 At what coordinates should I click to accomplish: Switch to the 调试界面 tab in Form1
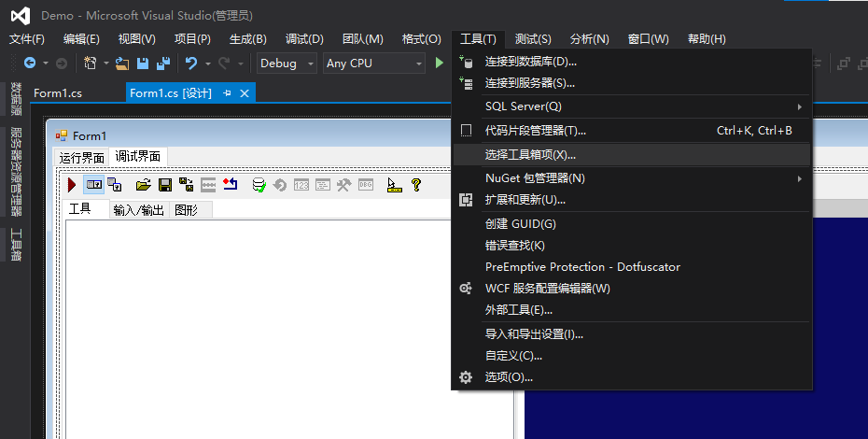(138, 156)
